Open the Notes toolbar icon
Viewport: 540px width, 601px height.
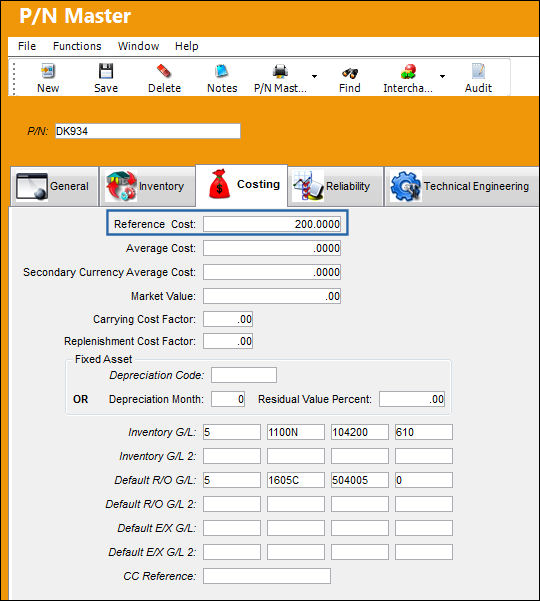(222, 71)
